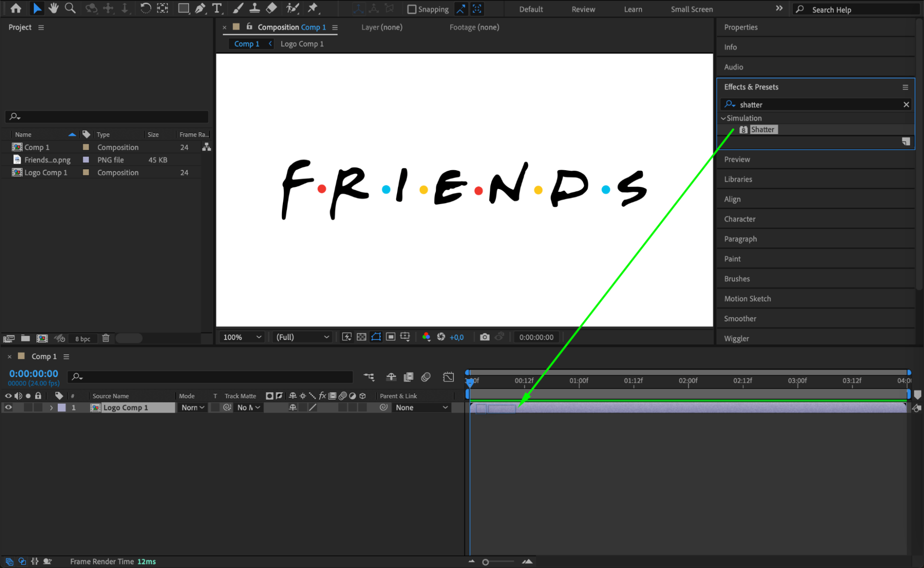Image resolution: width=924 pixels, height=568 pixels.
Task: Switch to the Review workspace
Action: pyautogui.click(x=583, y=9)
